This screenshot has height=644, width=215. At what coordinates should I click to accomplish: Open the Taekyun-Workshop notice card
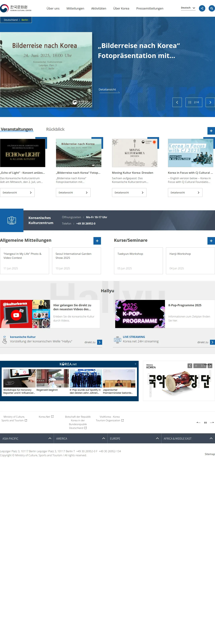(x=138, y=261)
